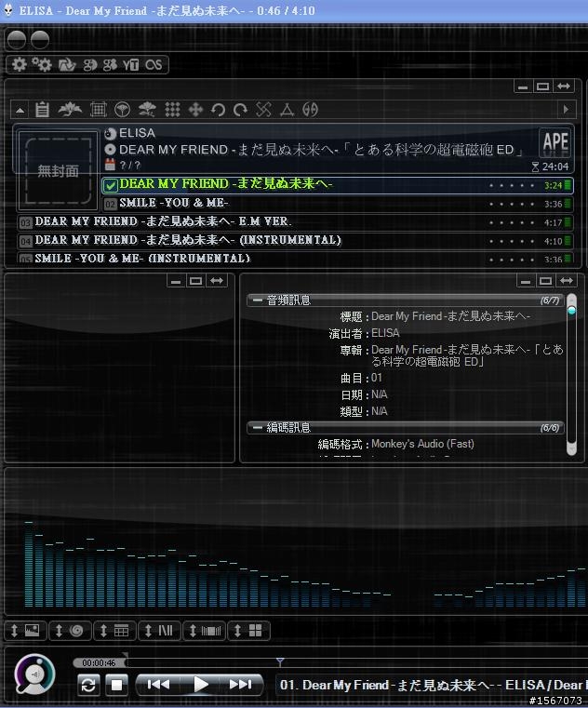
Task: Collapse the 編碼訊息 section
Action: tap(258, 427)
